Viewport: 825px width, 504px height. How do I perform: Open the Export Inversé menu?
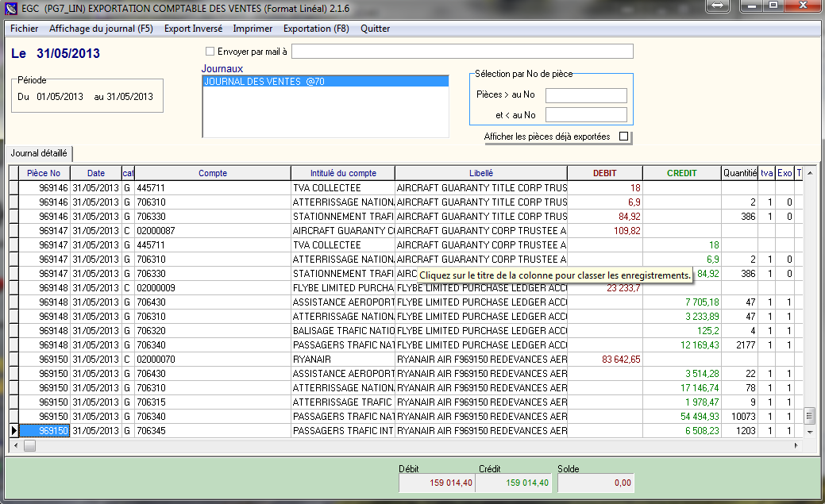pos(193,29)
